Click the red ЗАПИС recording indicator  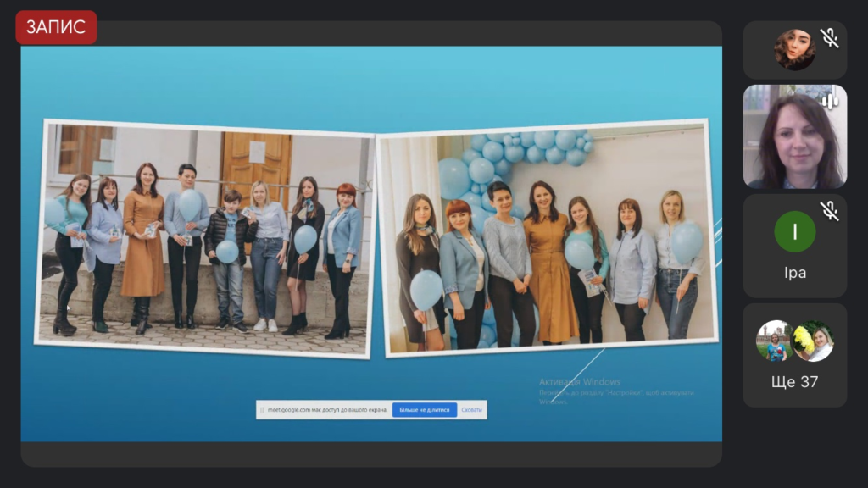click(x=56, y=27)
